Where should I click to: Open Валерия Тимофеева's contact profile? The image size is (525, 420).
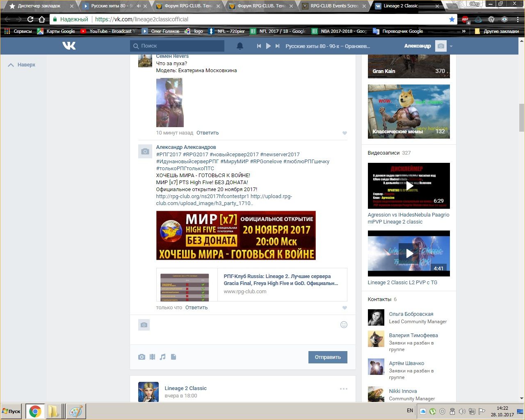point(413,336)
